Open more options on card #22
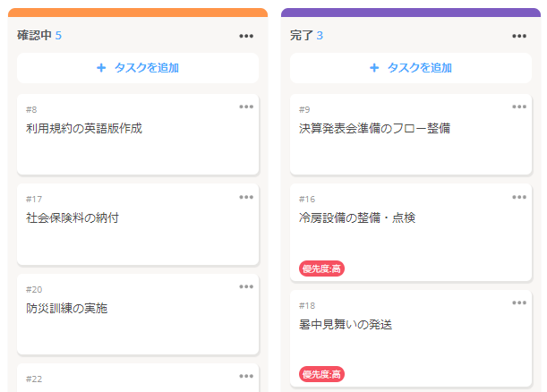547x392 pixels. (x=246, y=376)
